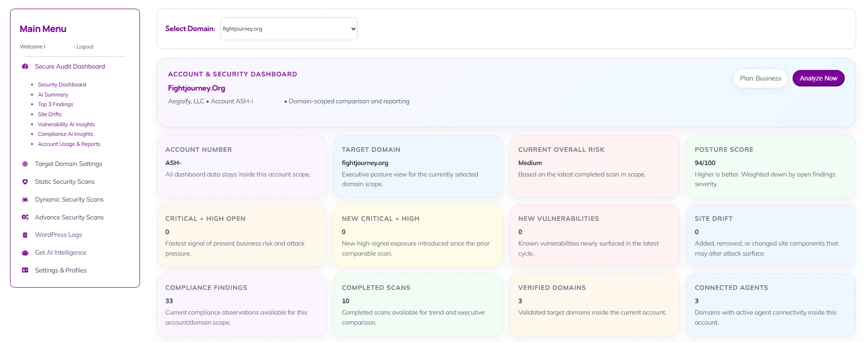
Task: Click the shield icon for Static Security Scans
Action: (25, 182)
